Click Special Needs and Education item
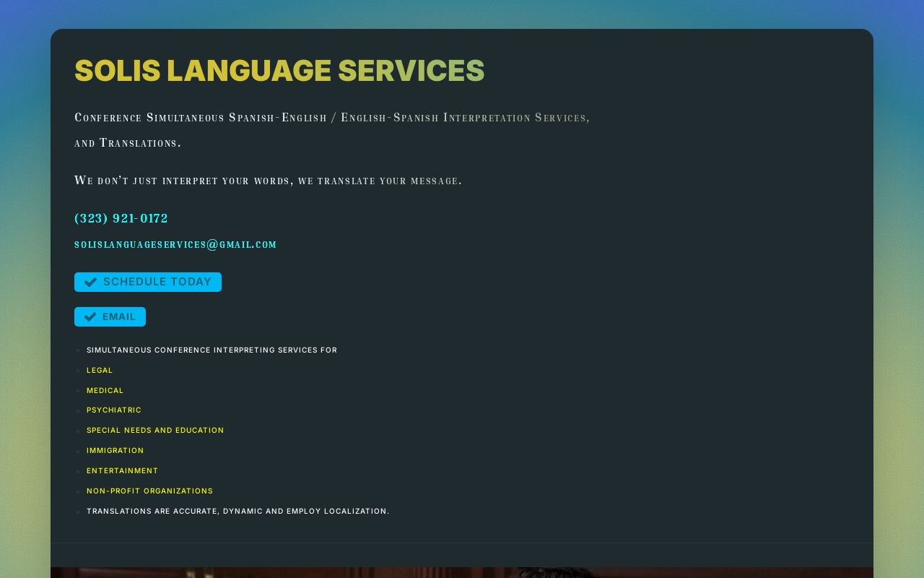This screenshot has width=924, height=578. pos(155,431)
